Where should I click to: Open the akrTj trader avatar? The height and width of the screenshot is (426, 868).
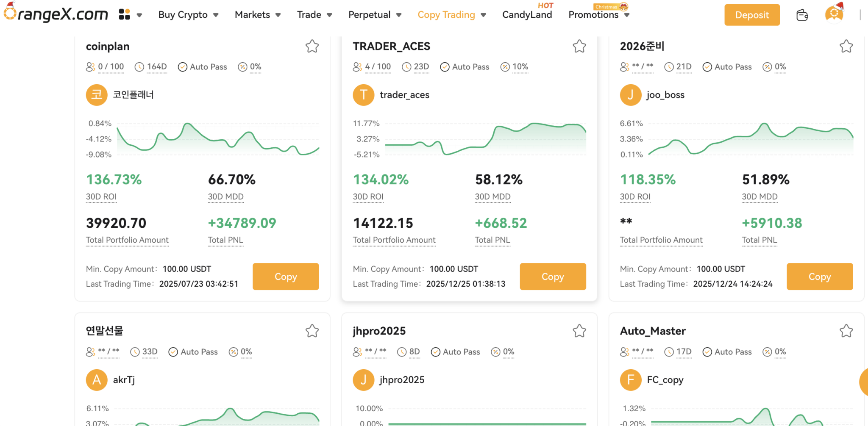97,380
